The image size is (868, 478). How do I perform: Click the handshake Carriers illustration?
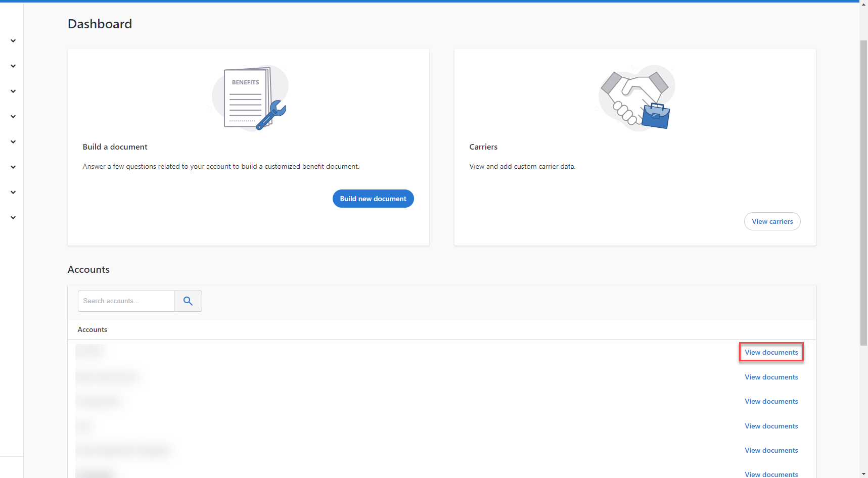[634, 98]
